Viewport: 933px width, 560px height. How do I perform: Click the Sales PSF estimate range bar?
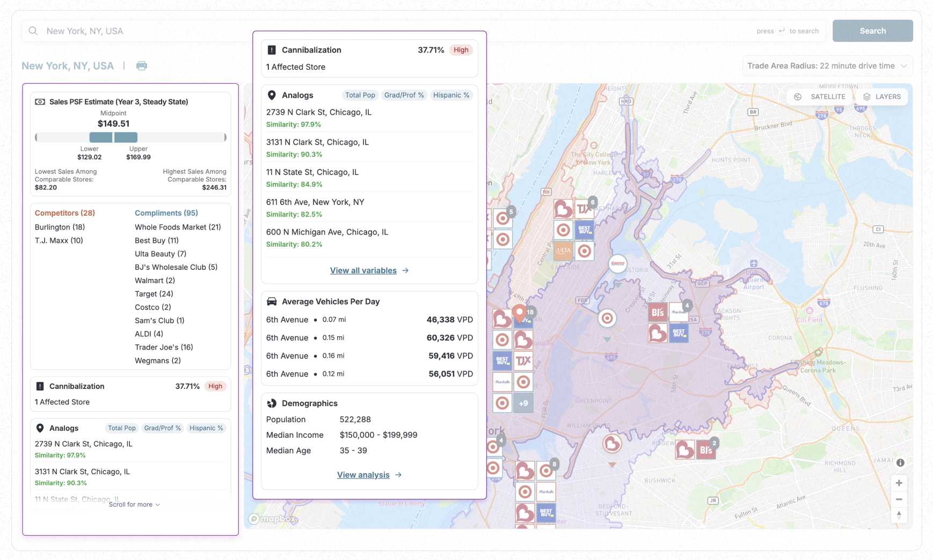(x=130, y=137)
